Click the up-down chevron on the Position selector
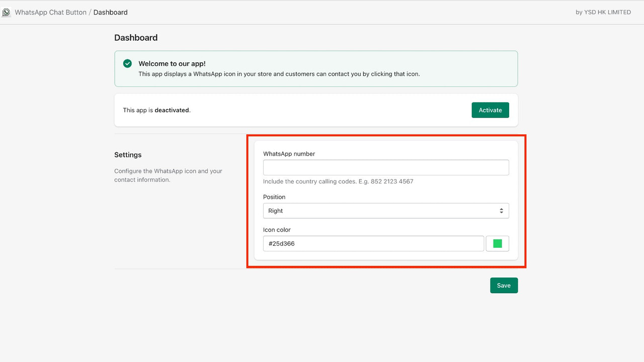This screenshot has width=644, height=362. [x=501, y=211]
